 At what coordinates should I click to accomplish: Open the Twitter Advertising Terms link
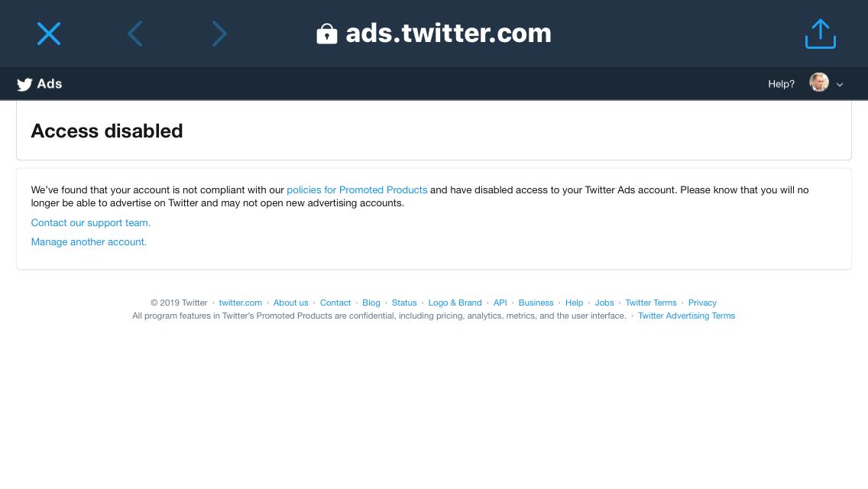pyautogui.click(x=686, y=316)
